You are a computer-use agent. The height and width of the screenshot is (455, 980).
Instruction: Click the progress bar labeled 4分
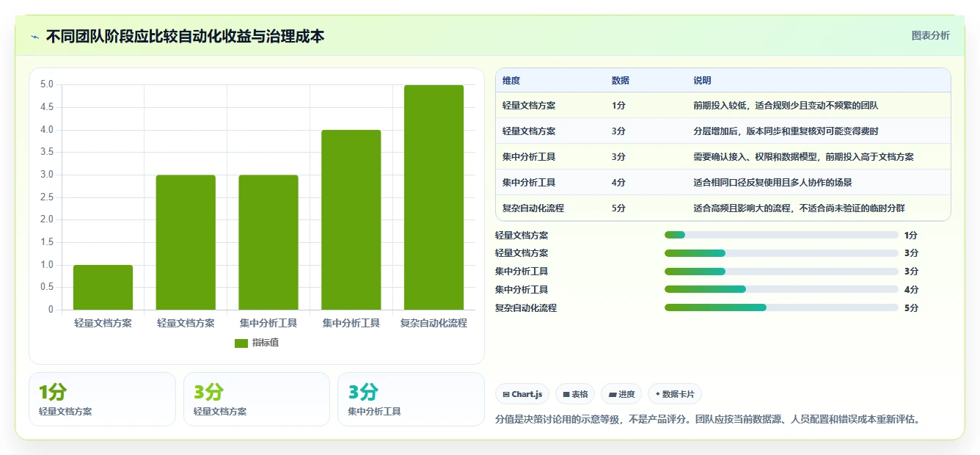point(781,290)
